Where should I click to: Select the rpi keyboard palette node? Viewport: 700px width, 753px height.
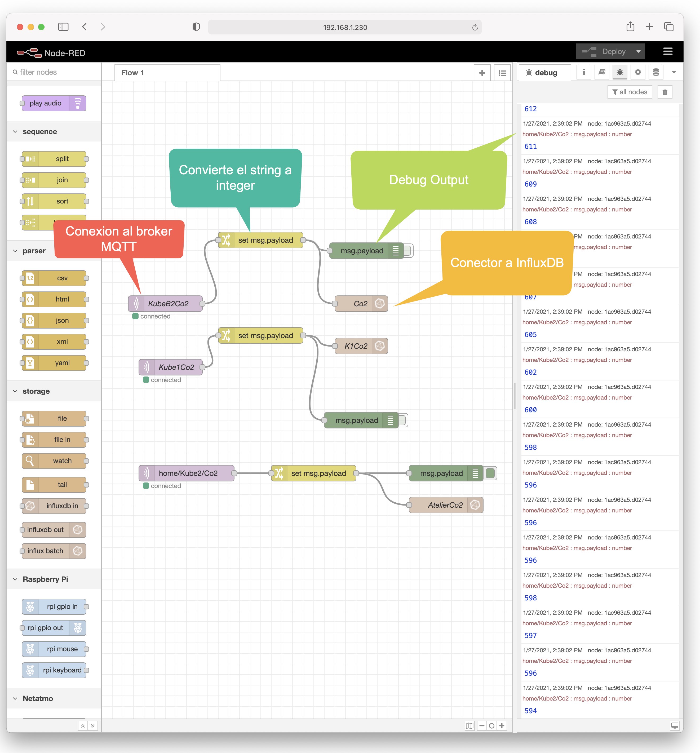pyautogui.click(x=54, y=671)
